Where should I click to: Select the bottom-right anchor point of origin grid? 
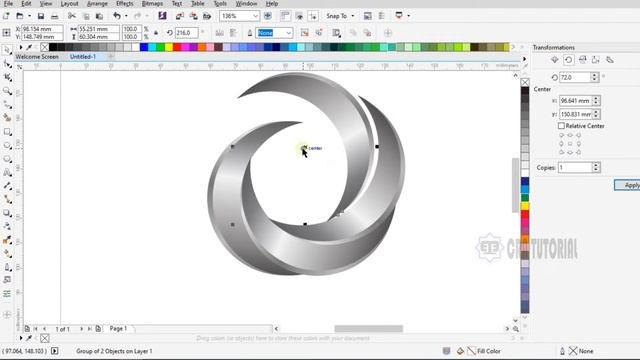[578, 152]
